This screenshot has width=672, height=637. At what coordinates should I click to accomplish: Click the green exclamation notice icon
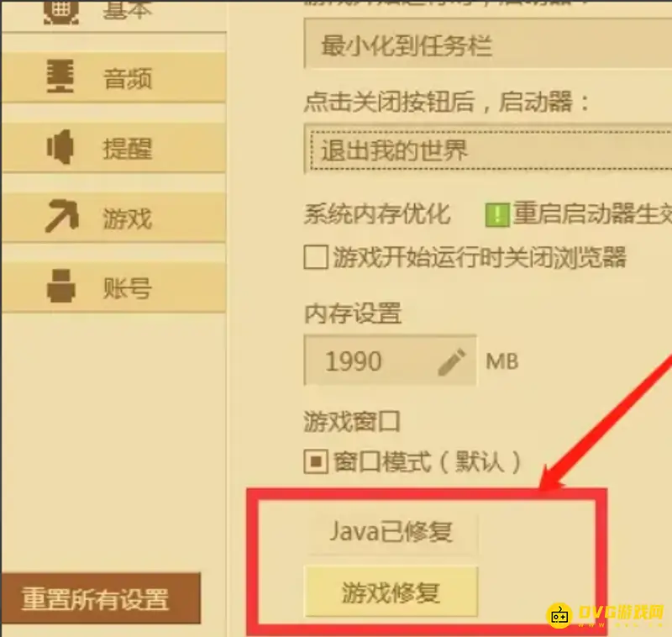pyautogui.click(x=497, y=215)
